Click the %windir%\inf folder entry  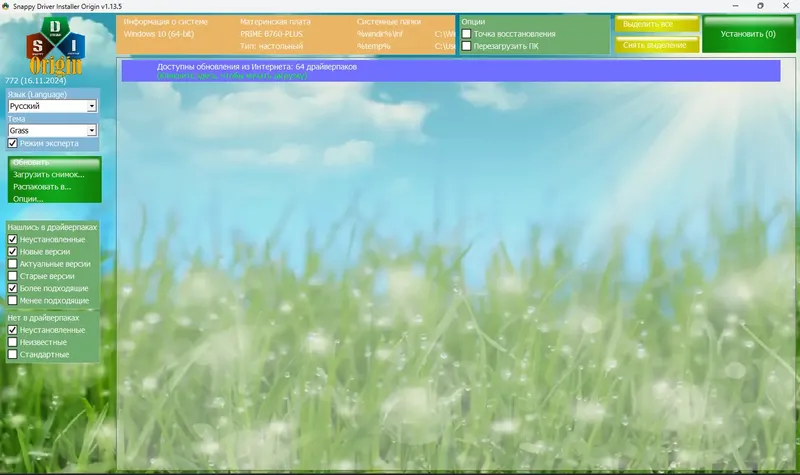(x=380, y=34)
